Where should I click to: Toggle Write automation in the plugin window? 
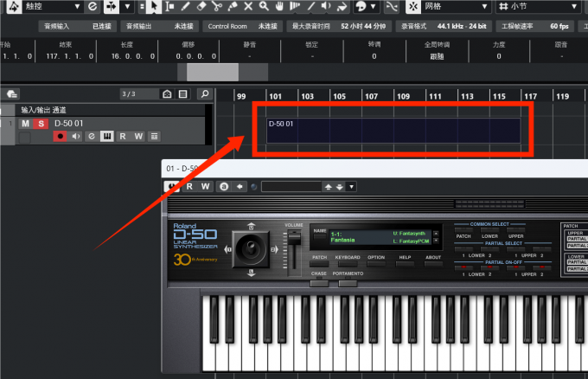click(x=205, y=187)
